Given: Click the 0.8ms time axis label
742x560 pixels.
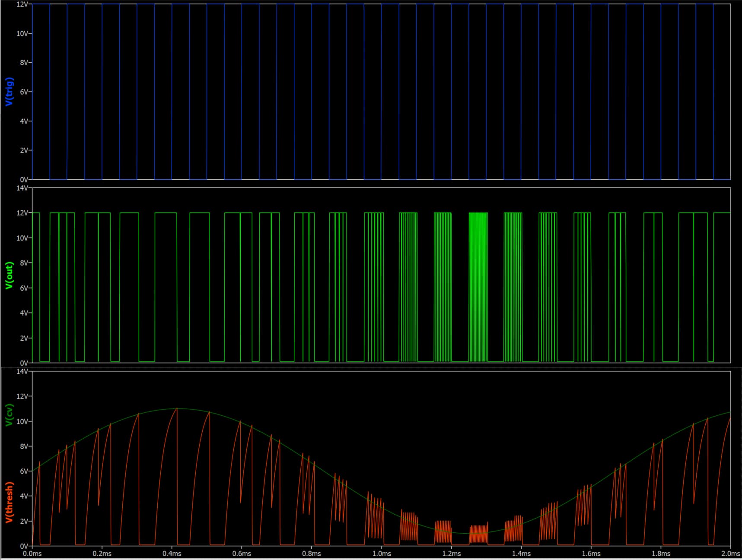Looking at the screenshot, I should click(312, 554).
